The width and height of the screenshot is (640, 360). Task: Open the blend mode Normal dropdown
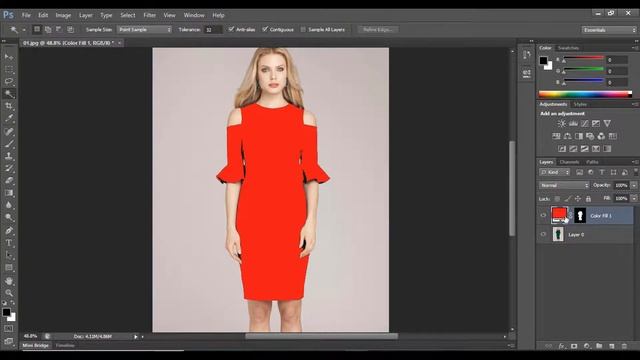pos(564,185)
